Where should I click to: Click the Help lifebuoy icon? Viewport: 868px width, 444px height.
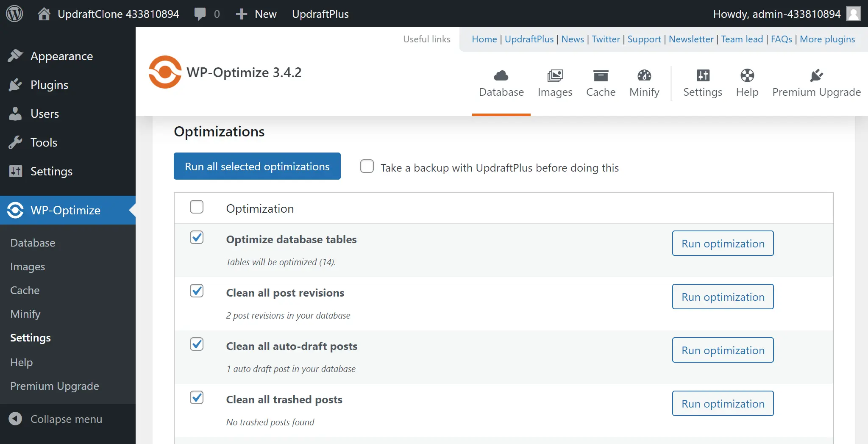coord(747,75)
